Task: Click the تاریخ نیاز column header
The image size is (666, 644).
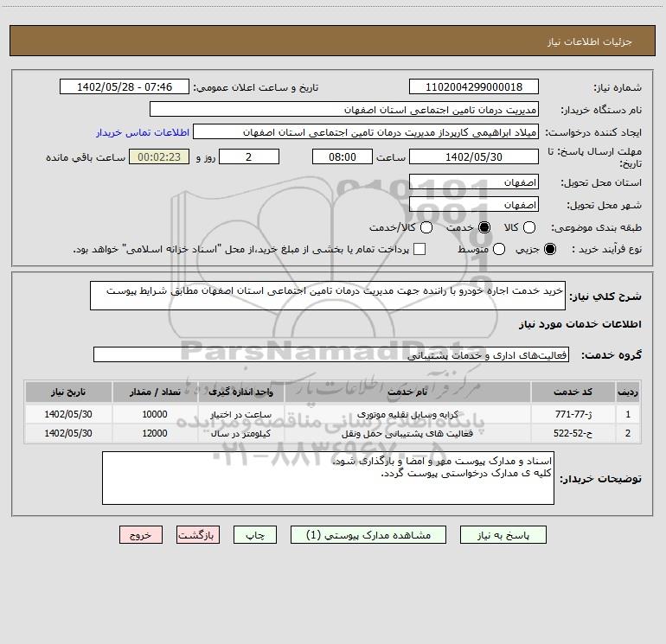Action: click(x=68, y=392)
